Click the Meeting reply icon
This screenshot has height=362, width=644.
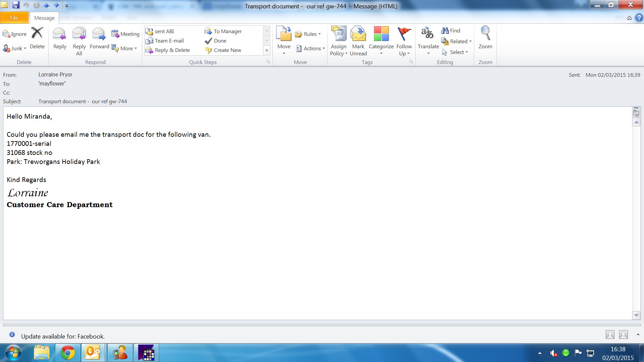115,34
